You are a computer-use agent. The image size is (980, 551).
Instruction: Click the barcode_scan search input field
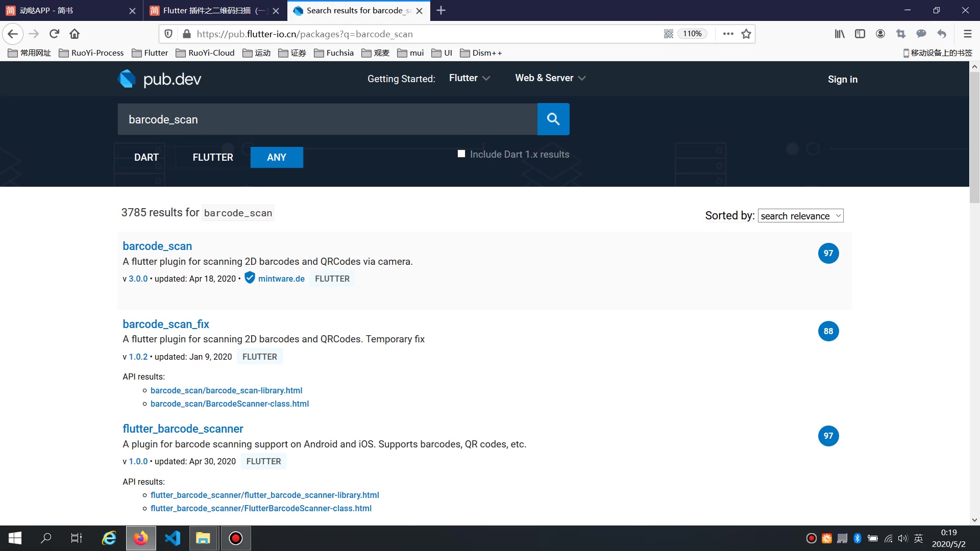click(x=327, y=119)
